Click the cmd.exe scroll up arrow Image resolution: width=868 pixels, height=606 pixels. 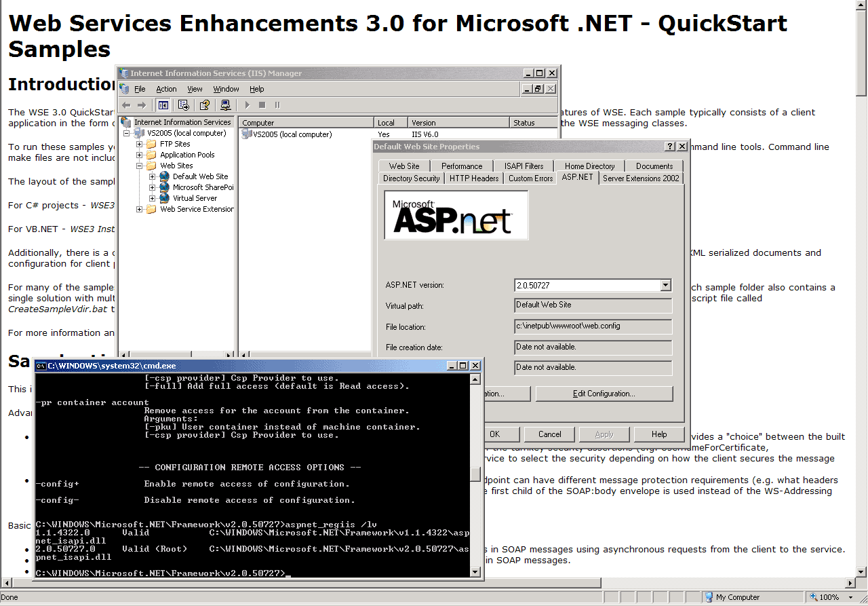[475, 379]
